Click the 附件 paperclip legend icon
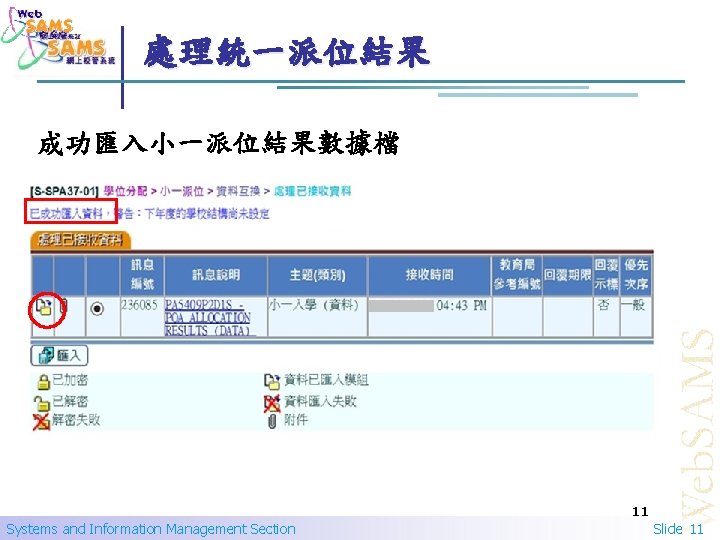This screenshot has width=720, height=540. (x=272, y=421)
